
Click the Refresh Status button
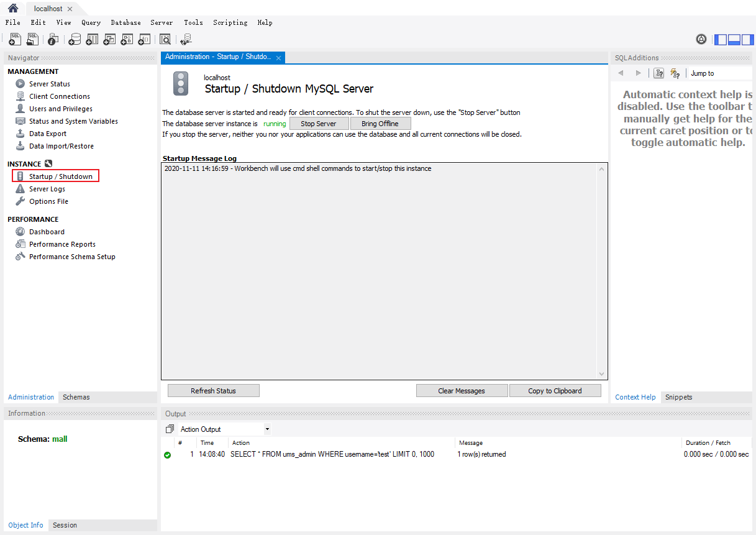pos(214,391)
